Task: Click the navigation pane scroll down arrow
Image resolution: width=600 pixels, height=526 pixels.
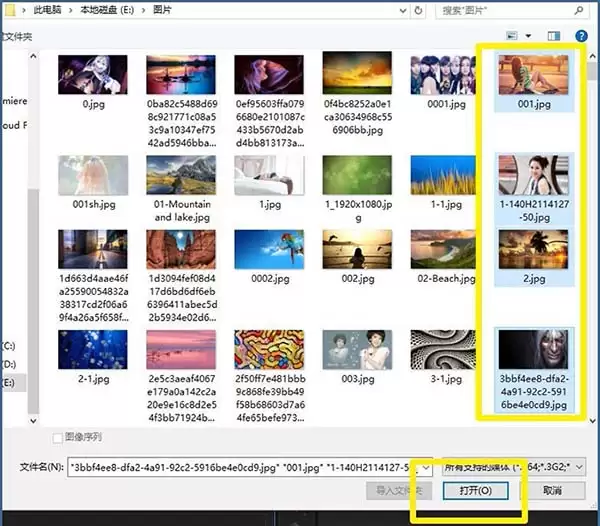Action: pos(33,420)
